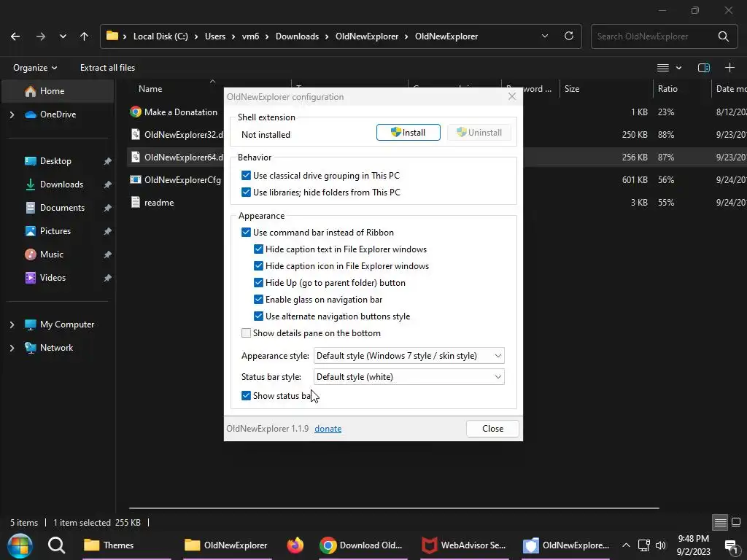Go back with the Back arrow

[x=15, y=36]
